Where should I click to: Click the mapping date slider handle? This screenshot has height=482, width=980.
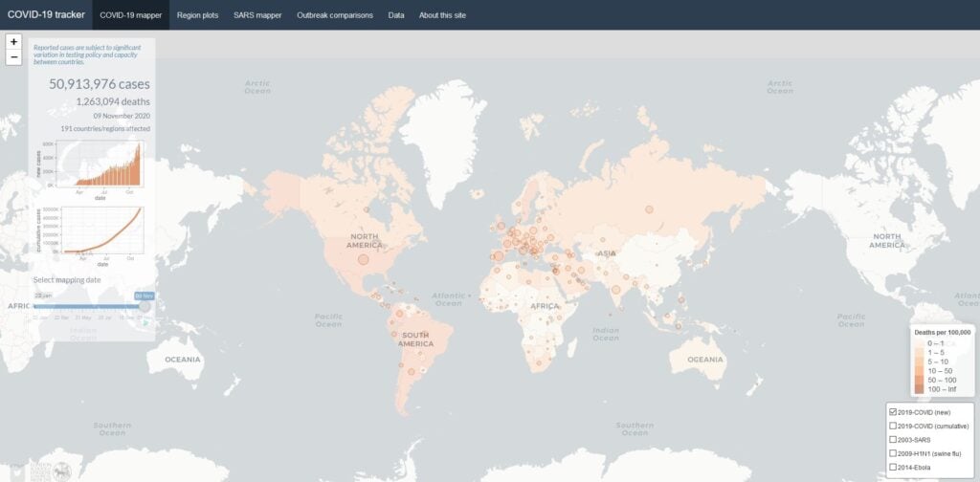(145, 306)
